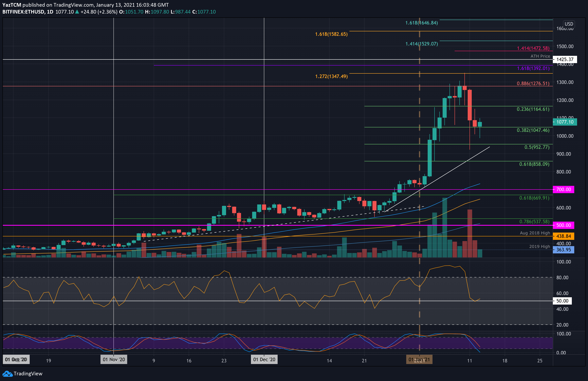588x381 pixels.
Task: Click the green price-up triangle icon
Action: point(77,12)
